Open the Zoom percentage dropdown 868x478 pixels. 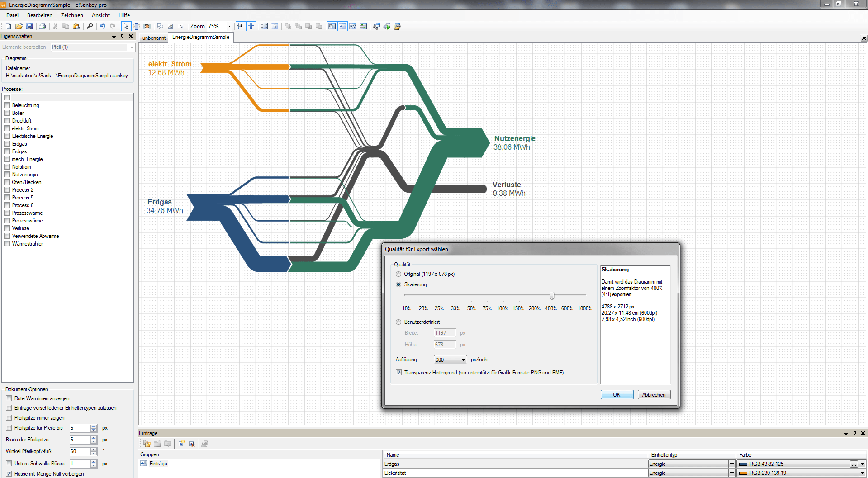[229, 27]
